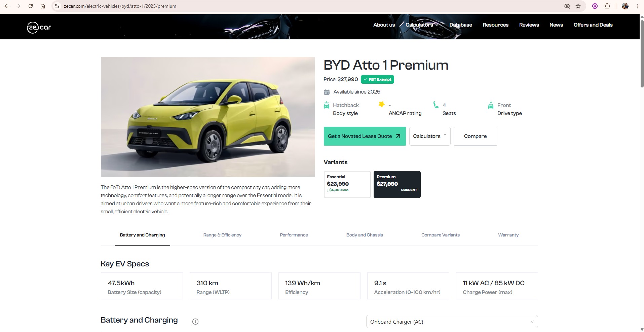Bookmark this page with the star icon
Screen dimensions: 644x332
pos(578,6)
